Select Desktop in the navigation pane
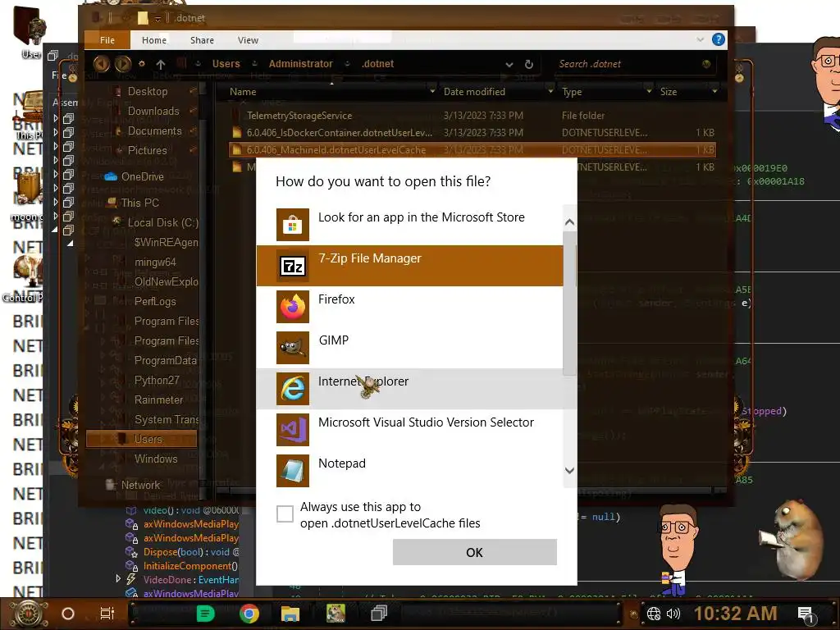The image size is (840, 630). tap(148, 92)
